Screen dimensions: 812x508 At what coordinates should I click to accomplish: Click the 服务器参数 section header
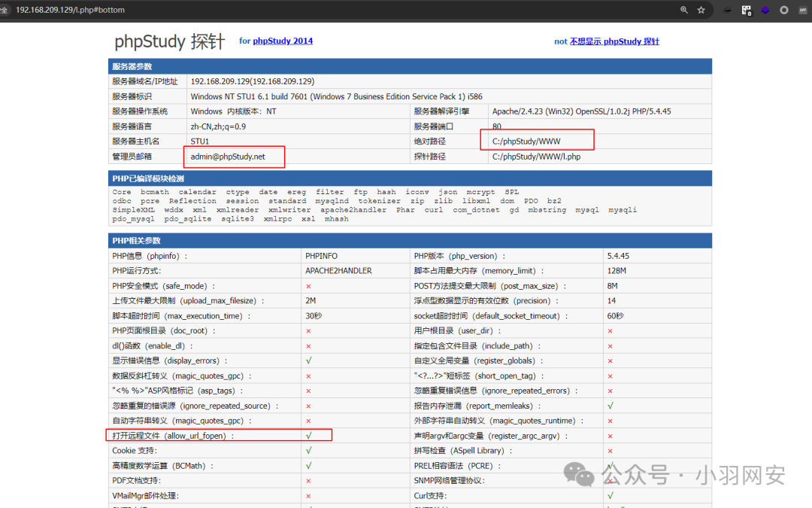411,66
